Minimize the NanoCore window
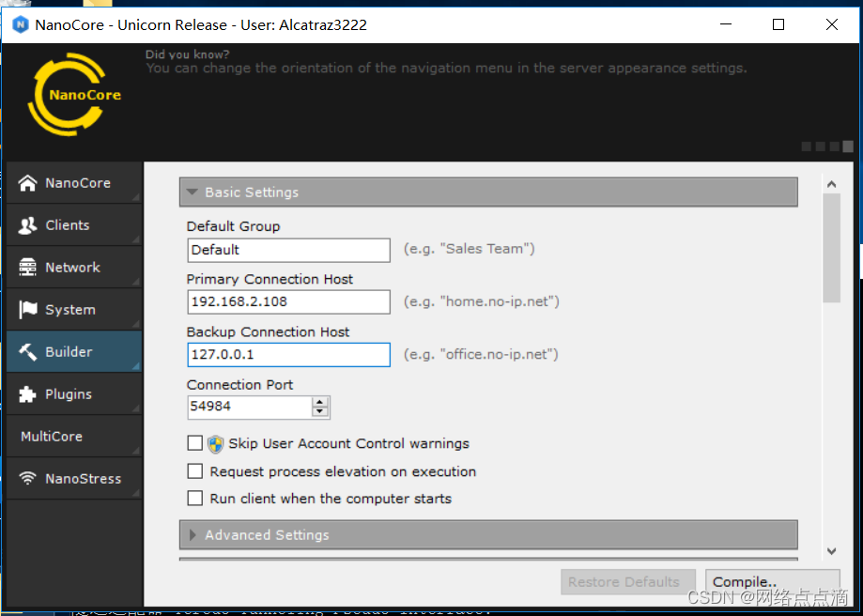Viewport: 863px width, 616px height. point(726,24)
